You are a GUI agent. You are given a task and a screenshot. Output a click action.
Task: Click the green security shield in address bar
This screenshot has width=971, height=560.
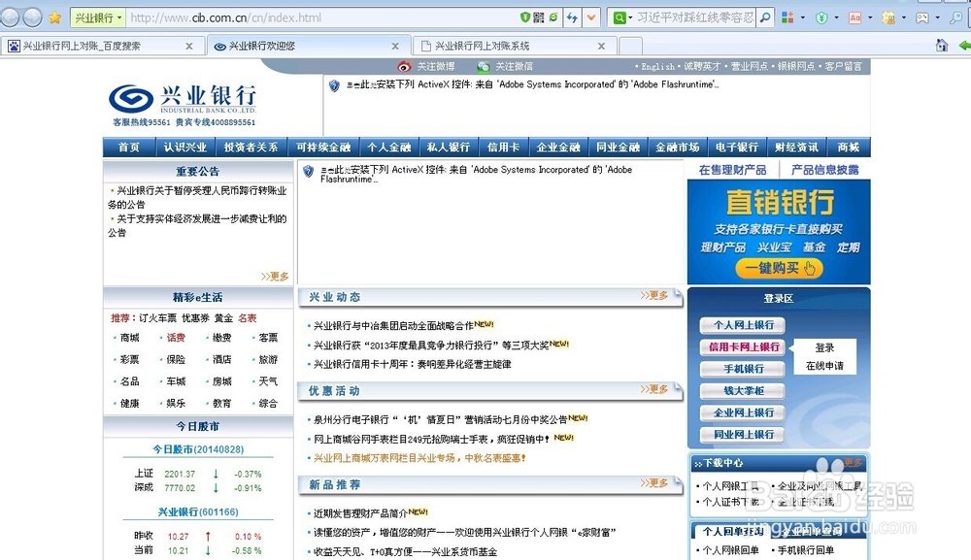525,17
